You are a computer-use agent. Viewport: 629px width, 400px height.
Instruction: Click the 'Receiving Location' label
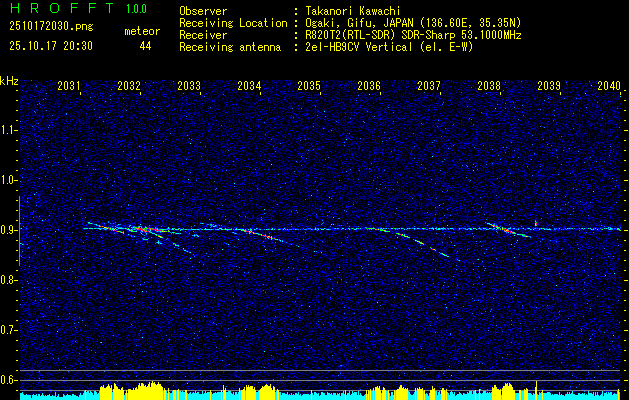233,23
